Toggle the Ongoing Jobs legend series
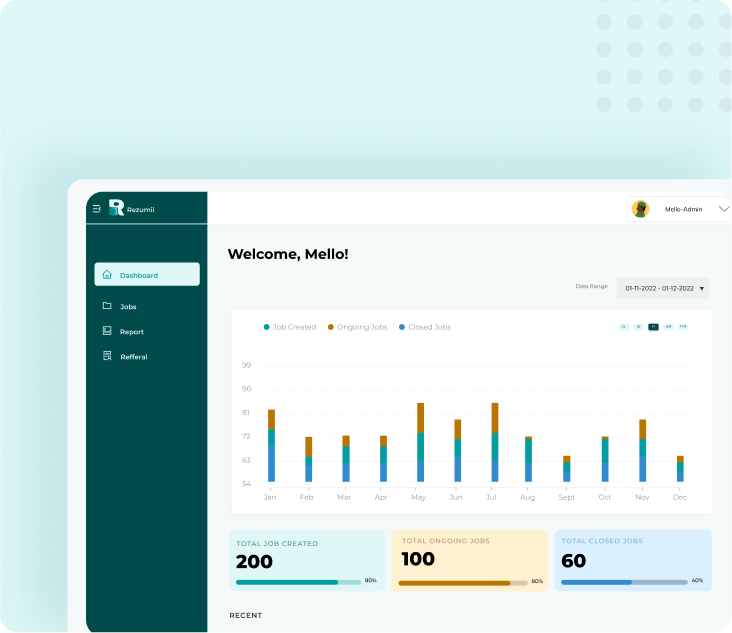This screenshot has height=633, width=732. coord(357,327)
